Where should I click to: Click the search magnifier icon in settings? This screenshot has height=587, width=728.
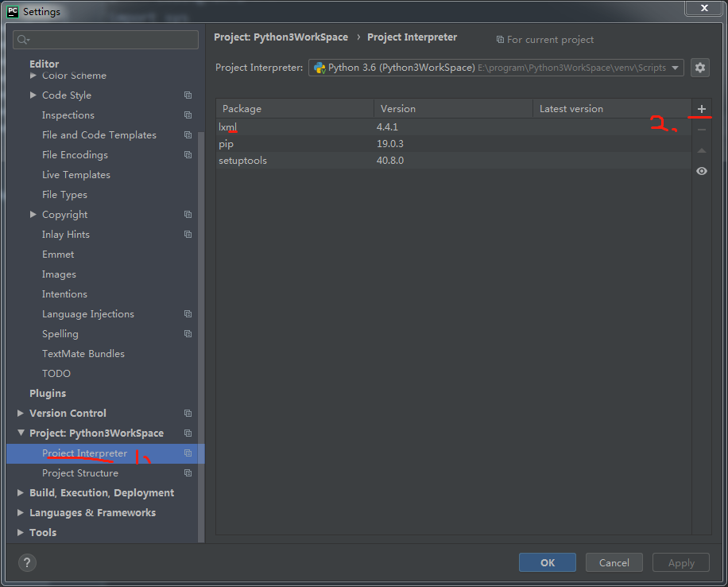[23, 40]
